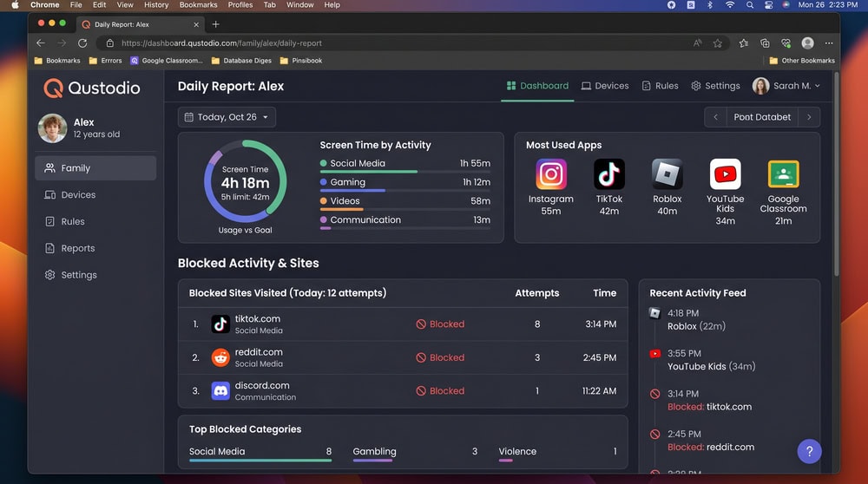Click the Social Media screen time bar
The image size is (868, 484).
tap(405, 172)
